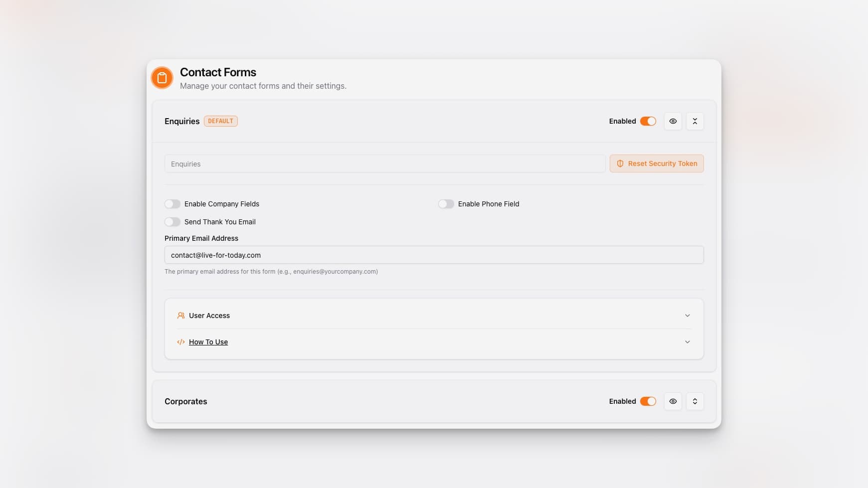The image size is (868, 488).
Task: Enable the Company Fields toggle
Action: pos(173,204)
